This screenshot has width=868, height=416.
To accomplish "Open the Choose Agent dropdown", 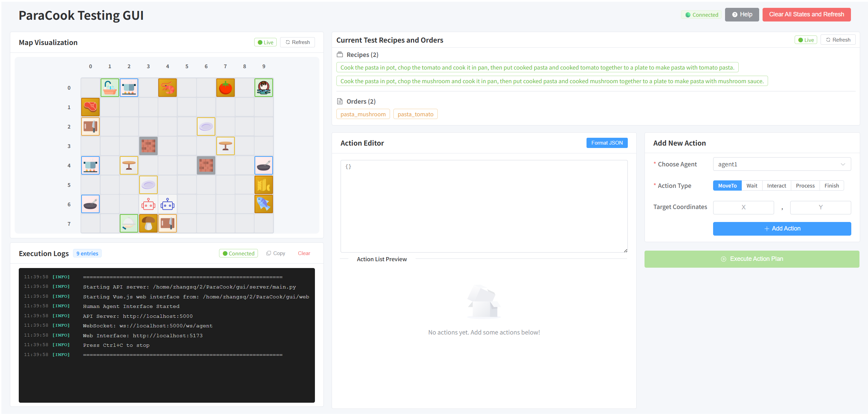I will click(x=781, y=164).
